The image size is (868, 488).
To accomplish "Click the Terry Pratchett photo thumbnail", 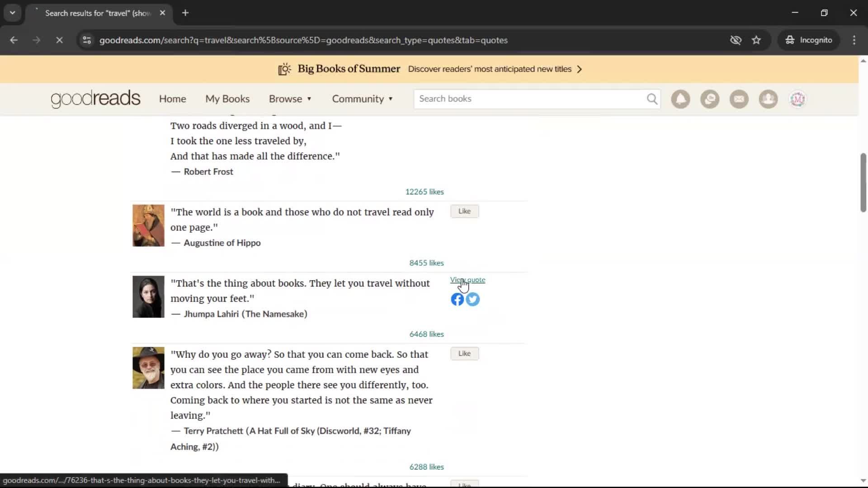I will pyautogui.click(x=148, y=368).
